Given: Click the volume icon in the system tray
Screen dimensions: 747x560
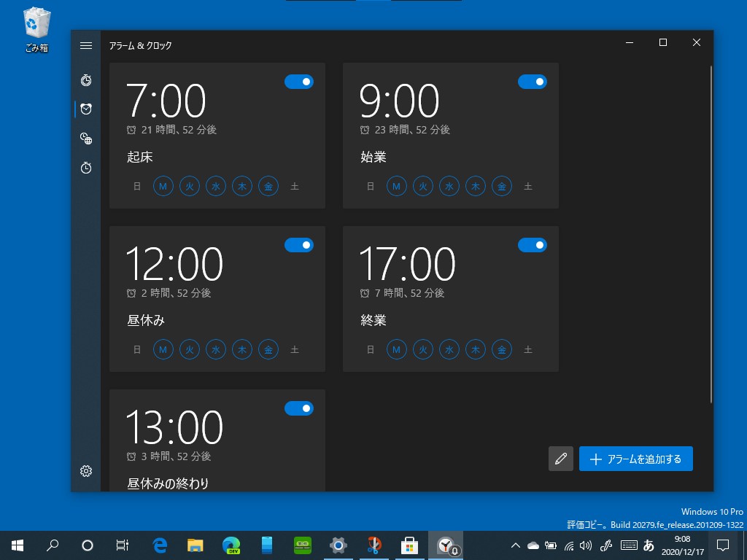Looking at the screenshot, I should point(587,545).
